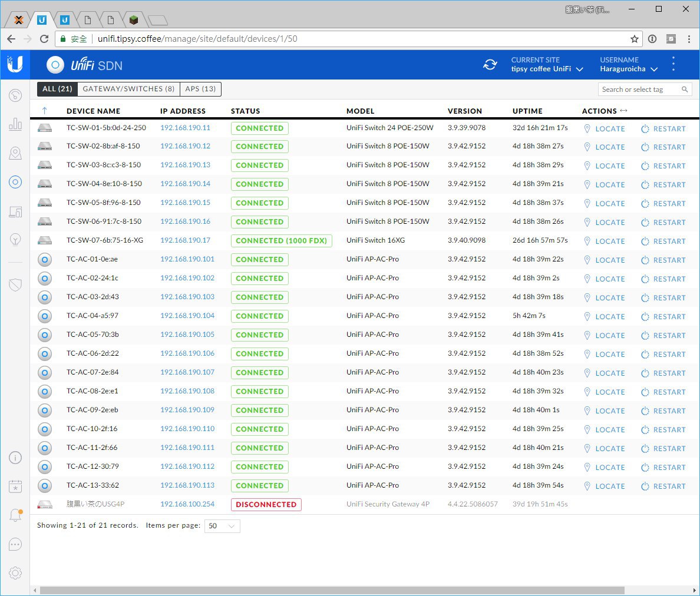The image size is (700, 596).
Task: Click the search magnifier icon in tag field
Action: coord(684,89)
